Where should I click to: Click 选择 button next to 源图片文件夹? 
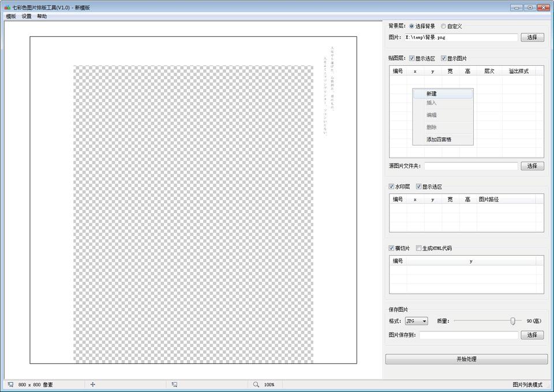(532, 166)
